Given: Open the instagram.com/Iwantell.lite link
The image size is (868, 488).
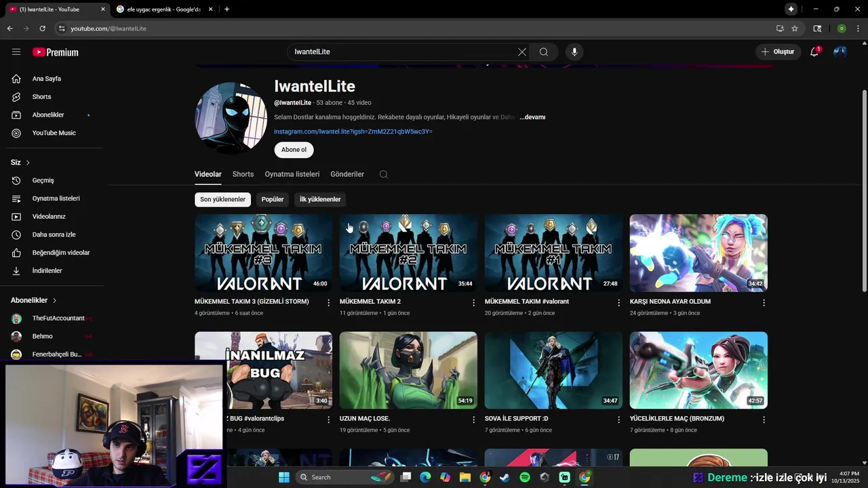Looking at the screenshot, I should [353, 131].
